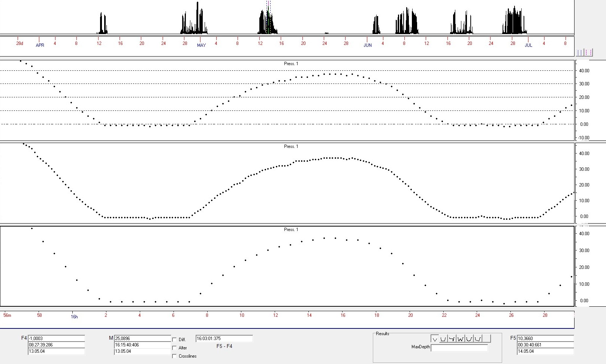Click the MaxDepth input field

click(459, 348)
